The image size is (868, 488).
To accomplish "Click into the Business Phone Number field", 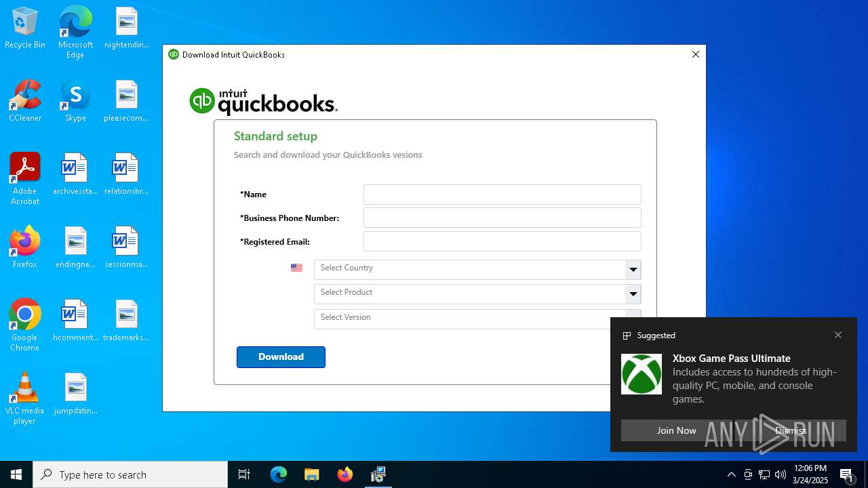I will [x=502, y=218].
